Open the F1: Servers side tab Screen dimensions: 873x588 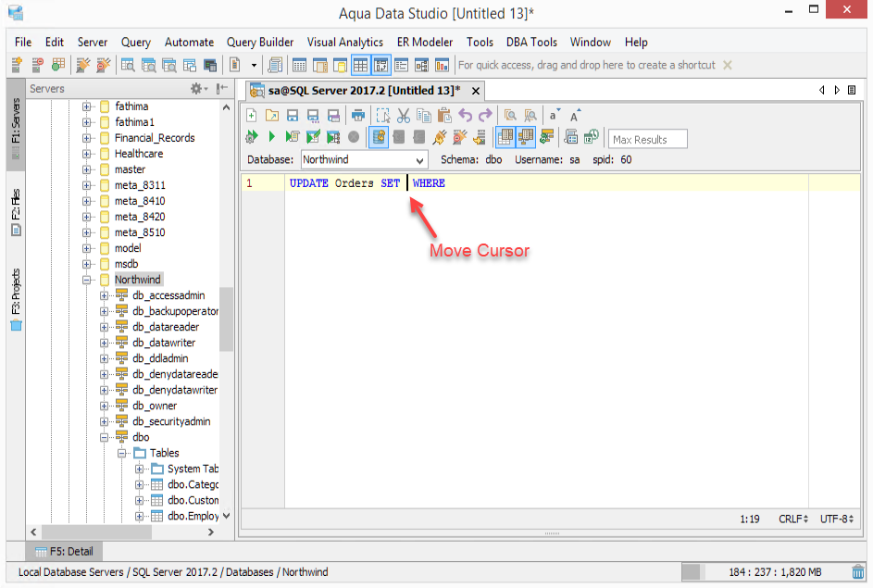click(16, 125)
